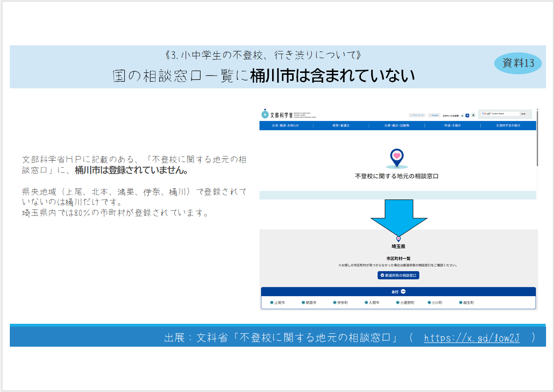Select the large text size 大 button
The height and width of the screenshot is (392, 554).
click(x=473, y=115)
